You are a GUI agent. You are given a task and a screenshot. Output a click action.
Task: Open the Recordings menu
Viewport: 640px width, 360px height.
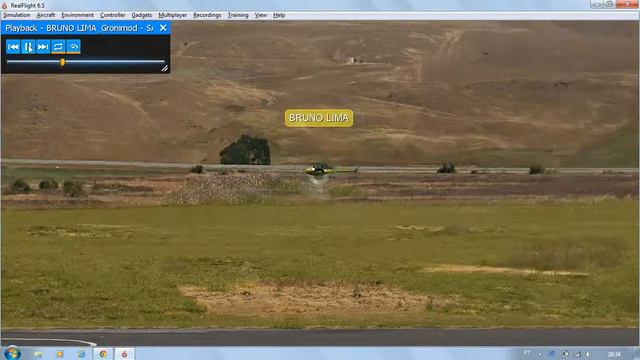(207, 15)
